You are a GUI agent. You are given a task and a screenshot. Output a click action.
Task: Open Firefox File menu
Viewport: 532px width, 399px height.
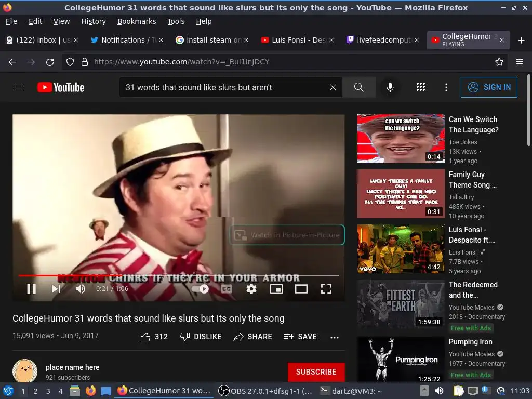[11, 21]
